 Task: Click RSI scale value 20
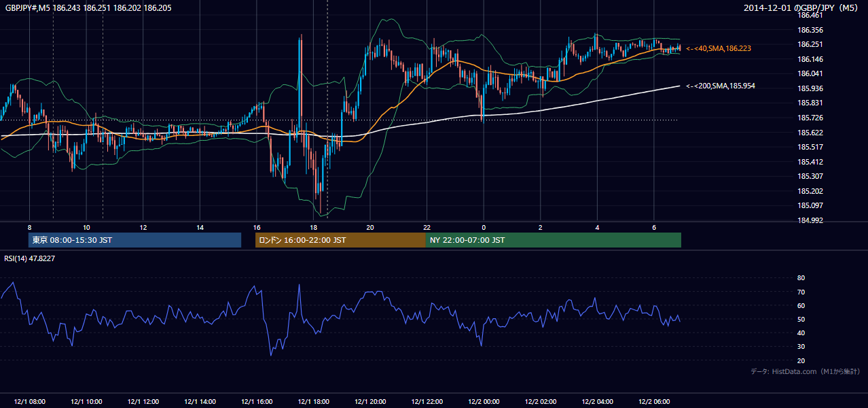801,360
